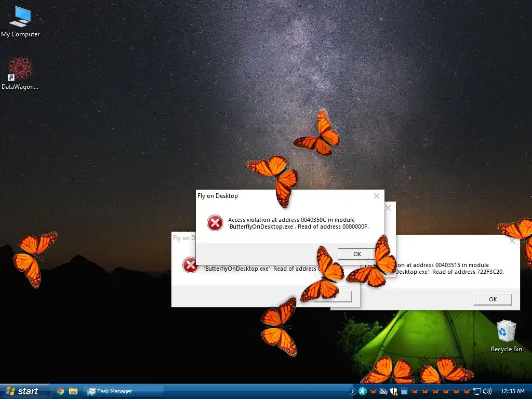
Task: Open the network status tray icon
Action: click(477, 392)
